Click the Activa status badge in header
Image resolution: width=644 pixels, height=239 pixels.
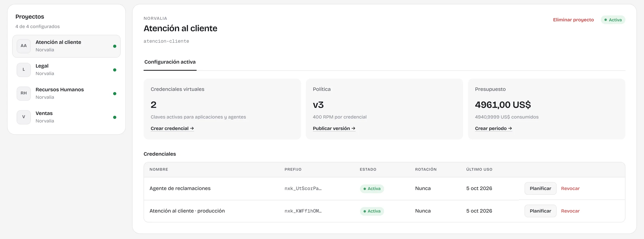tap(613, 20)
